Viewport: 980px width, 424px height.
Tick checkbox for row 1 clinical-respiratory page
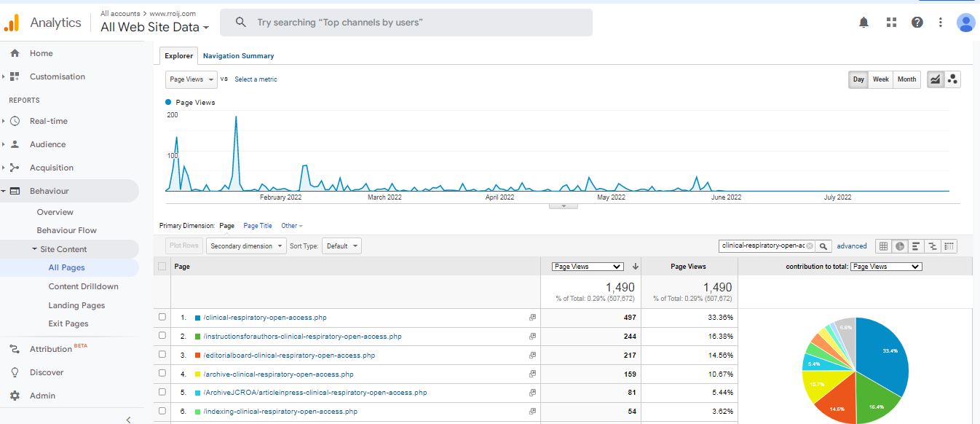[x=162, y=318]
